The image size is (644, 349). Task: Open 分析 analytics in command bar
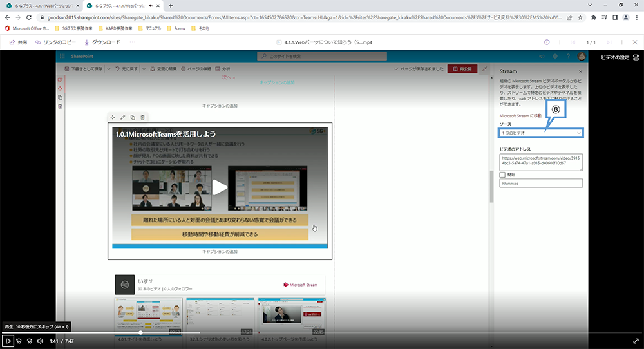point(223,69)
